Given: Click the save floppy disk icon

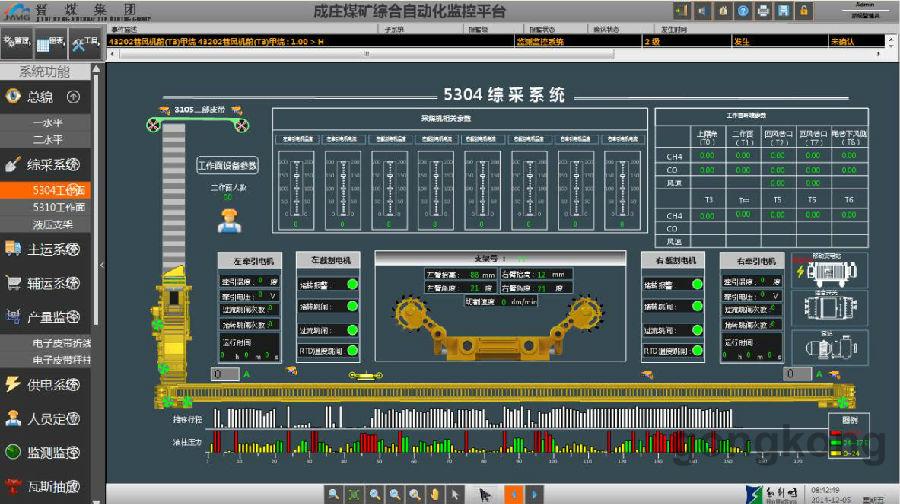Looking at the screenshot, I should click(784, 11).
